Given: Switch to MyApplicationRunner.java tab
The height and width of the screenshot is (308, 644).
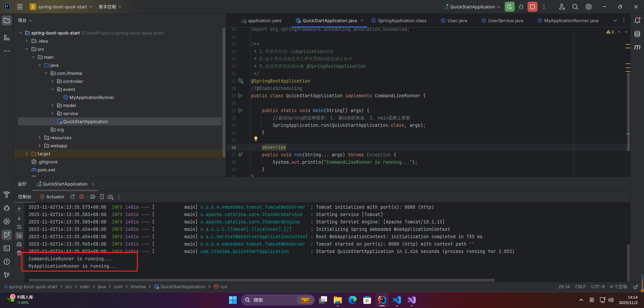Looking at the screenshot, I should (568, 20).
